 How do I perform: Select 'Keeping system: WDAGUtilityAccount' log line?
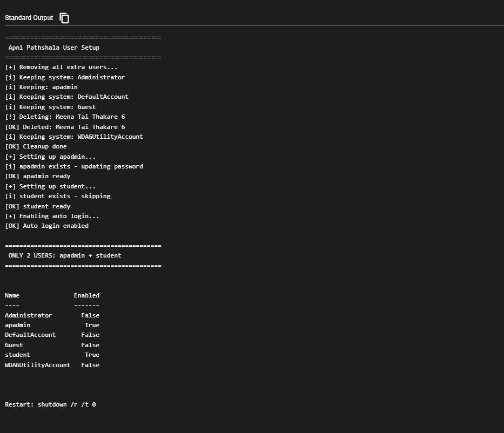tap(74, 137)
